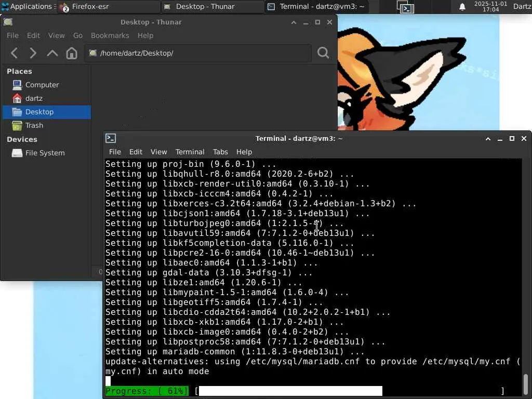This screenshot has height=399, width=532.
Task: Click the Thunar window title icon
Action: [8, 22]
